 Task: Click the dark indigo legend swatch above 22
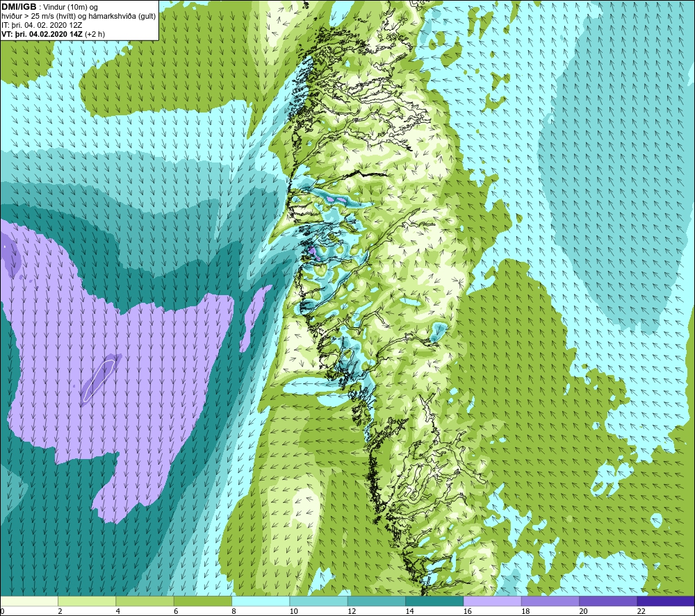[666, 601]
